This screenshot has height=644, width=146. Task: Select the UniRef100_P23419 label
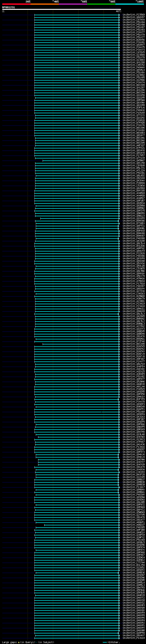pos(133,304)
